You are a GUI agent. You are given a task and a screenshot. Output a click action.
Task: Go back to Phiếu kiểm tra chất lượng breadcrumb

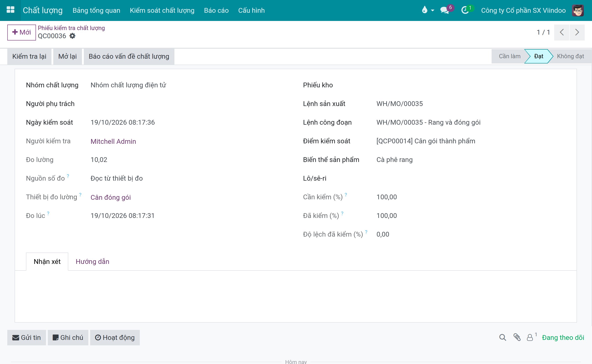(71, 28)
